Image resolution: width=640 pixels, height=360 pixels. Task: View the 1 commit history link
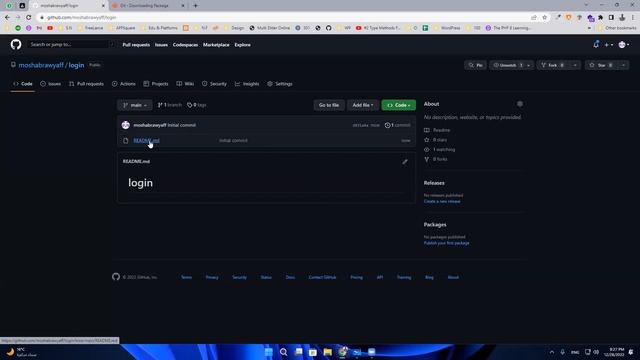(x=398, y=125)
